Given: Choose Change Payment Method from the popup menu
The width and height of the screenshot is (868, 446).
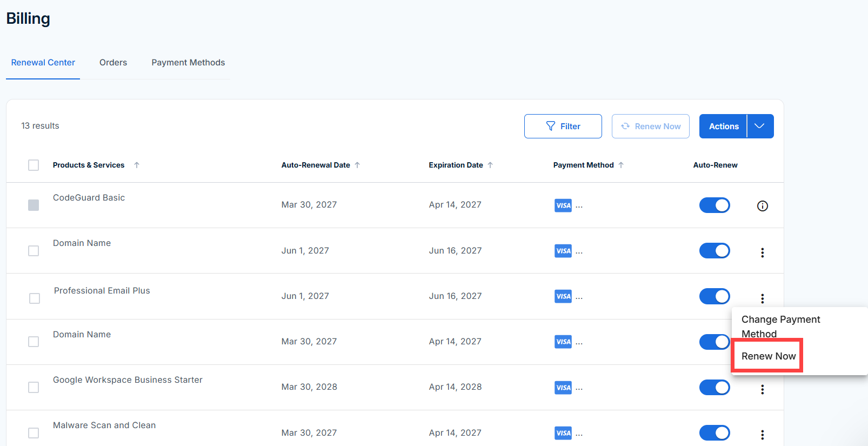Looking at the screenshot, I should click(781, 327).
